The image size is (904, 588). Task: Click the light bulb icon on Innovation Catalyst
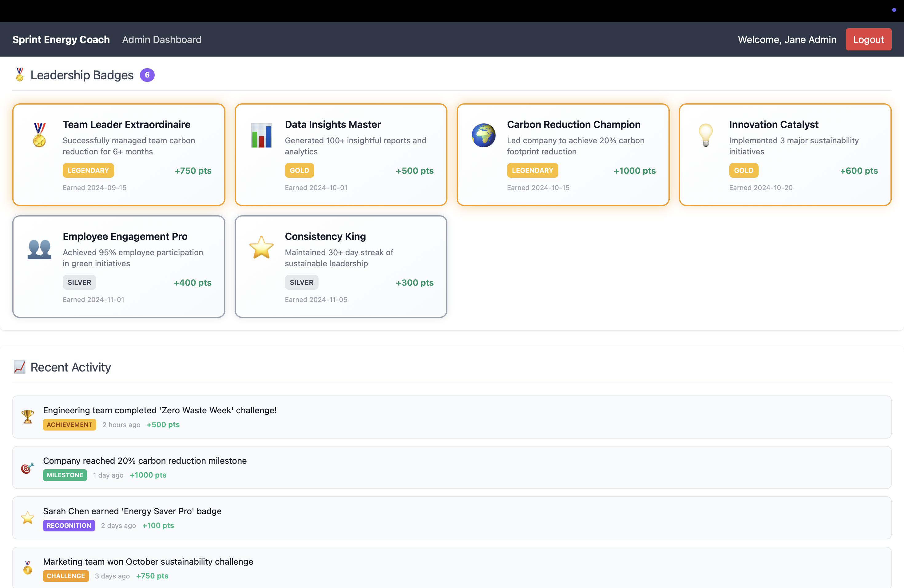coord(705,135)
